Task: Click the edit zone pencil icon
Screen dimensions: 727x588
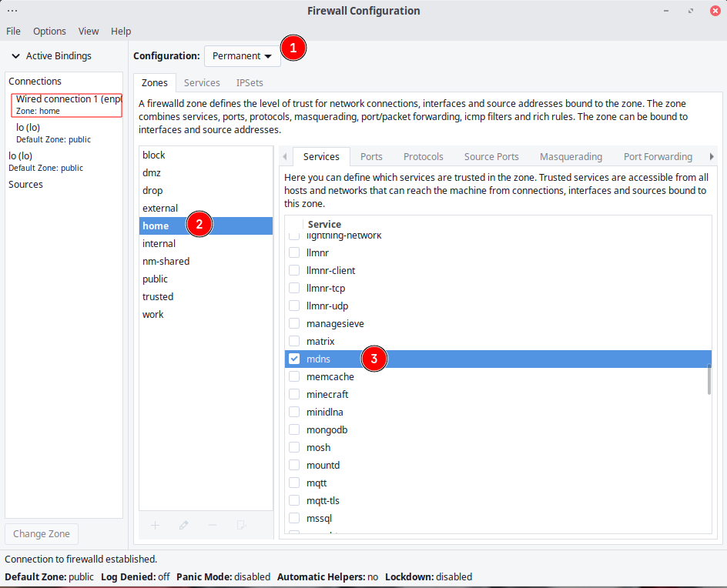Action: [183, 525]
